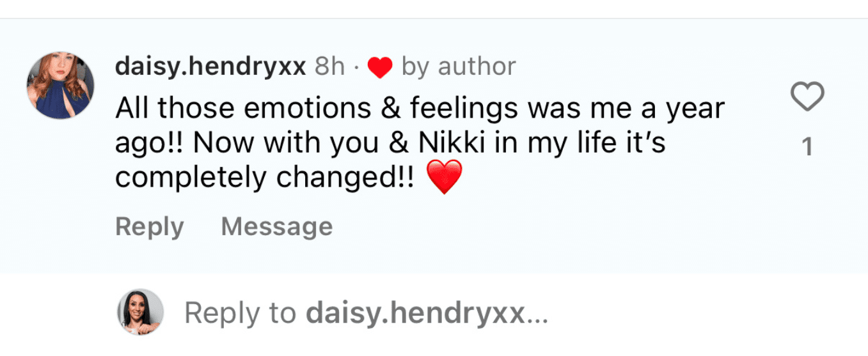Open the daisy.hendryxx username link
868x356 pixels.
[x=210, y=66]
